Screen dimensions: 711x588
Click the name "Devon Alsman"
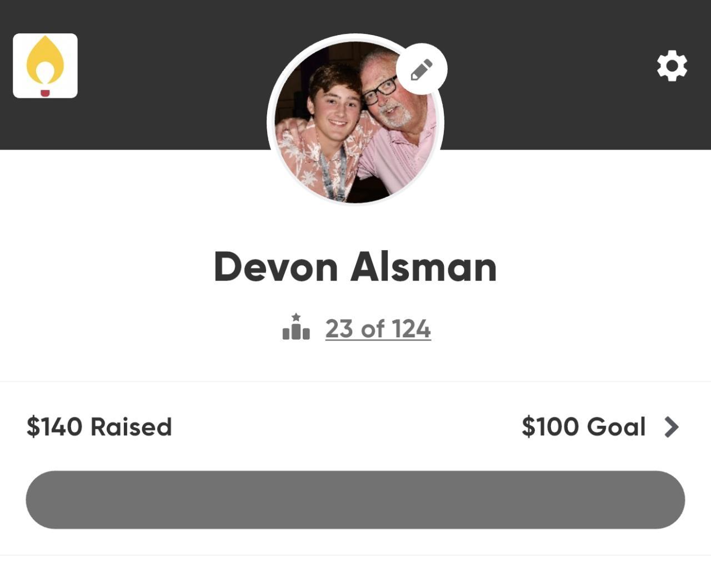355,267
